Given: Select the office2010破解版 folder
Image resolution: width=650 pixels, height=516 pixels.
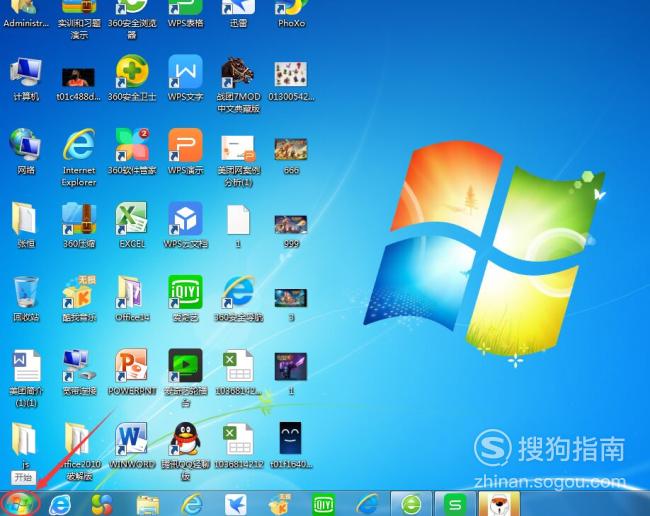Looking at the screenshot, I should pos(79,451).
